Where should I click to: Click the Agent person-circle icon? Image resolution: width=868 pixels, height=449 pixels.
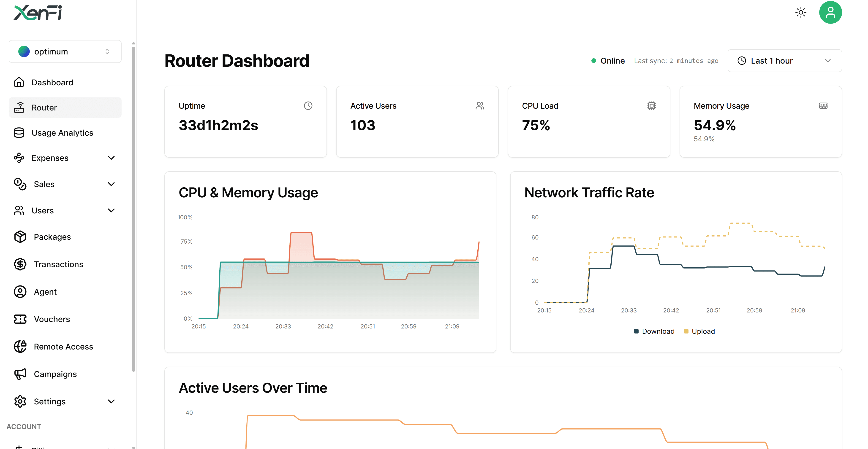pyautogui.click(x=20, y=292)
